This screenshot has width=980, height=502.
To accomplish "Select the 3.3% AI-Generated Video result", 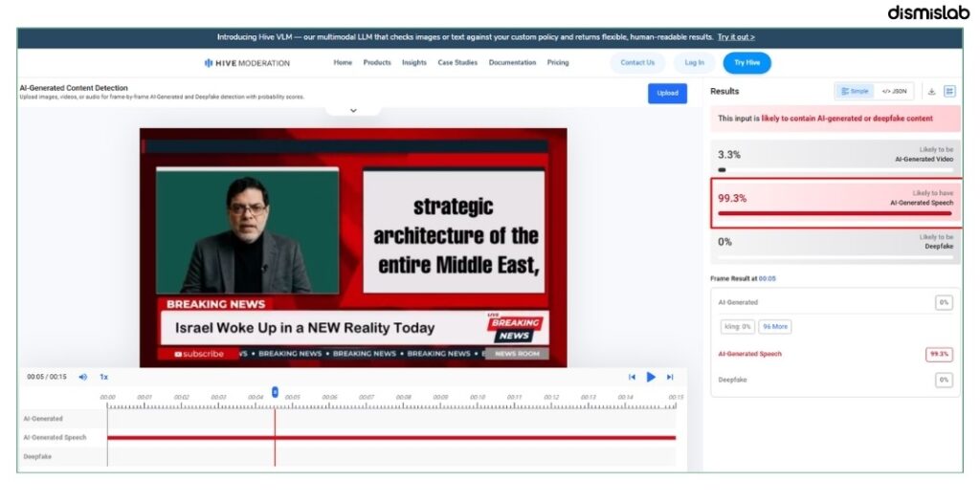I will point(835,158).
